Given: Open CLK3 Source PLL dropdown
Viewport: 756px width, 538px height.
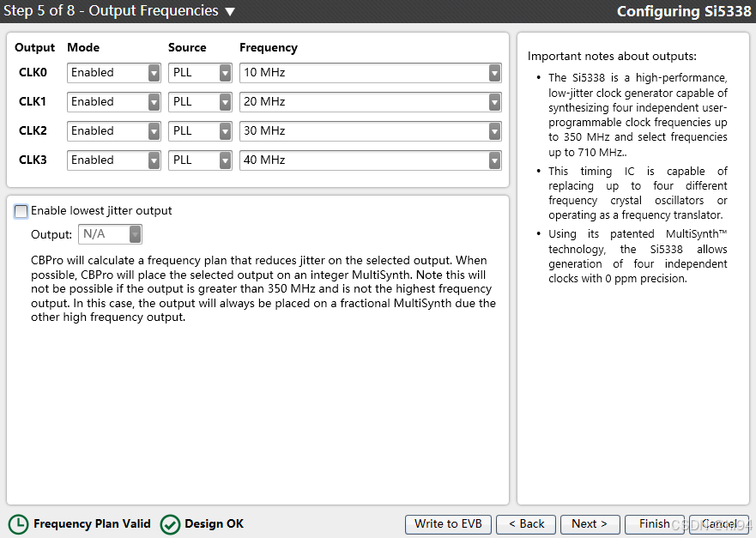Looking at the screenshot, I should click(200, 160).
